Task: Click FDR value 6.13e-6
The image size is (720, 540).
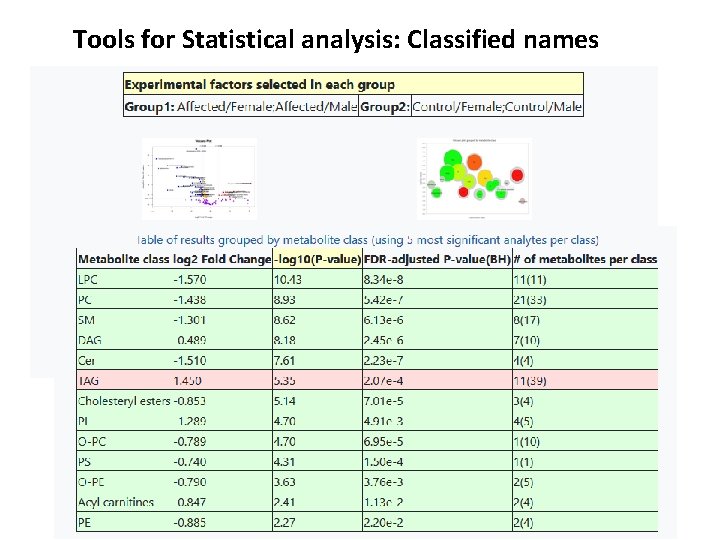Action: coord(383,320)
